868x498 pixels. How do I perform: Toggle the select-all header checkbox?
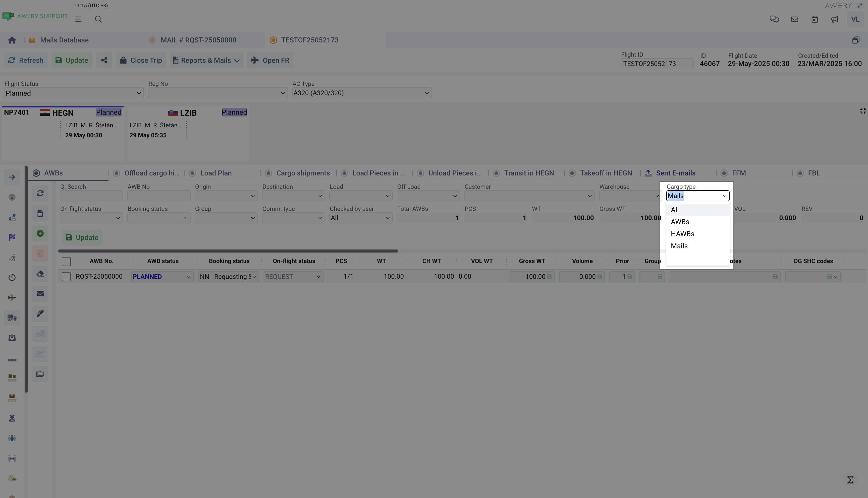66,262
